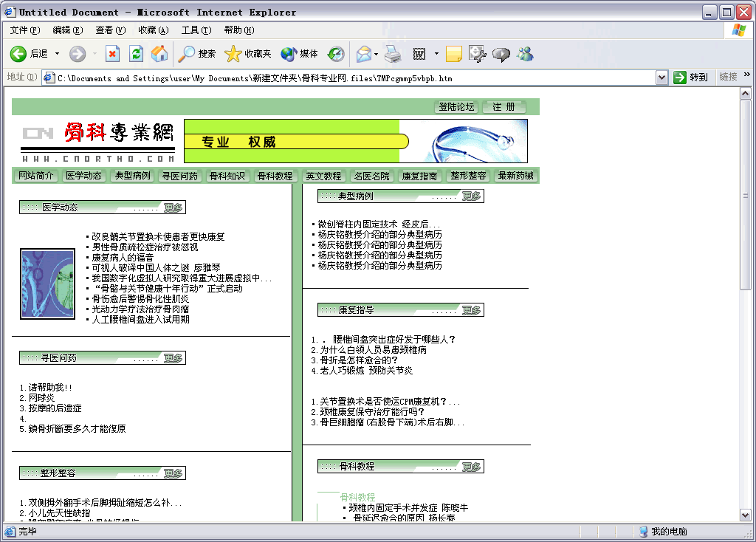This screenshot has width=756, height=542.
Task: Expand the address bar dropdown list
Action: coord(662,77)
